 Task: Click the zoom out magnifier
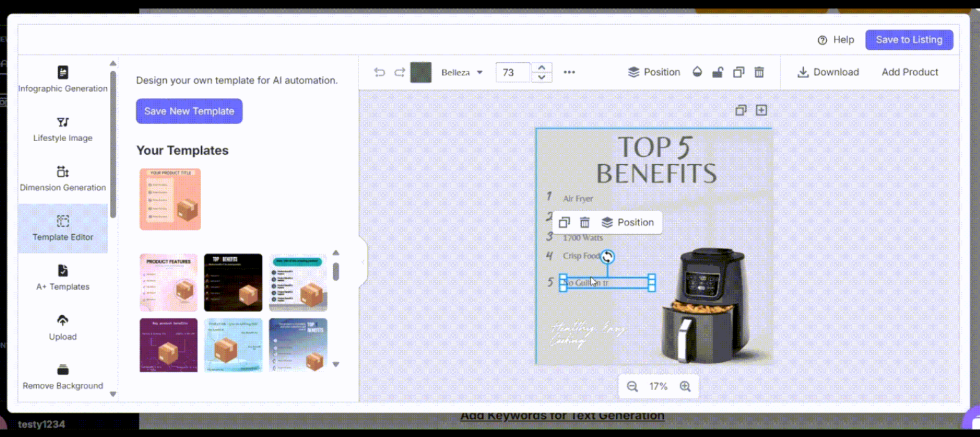[x=632, y=386]
